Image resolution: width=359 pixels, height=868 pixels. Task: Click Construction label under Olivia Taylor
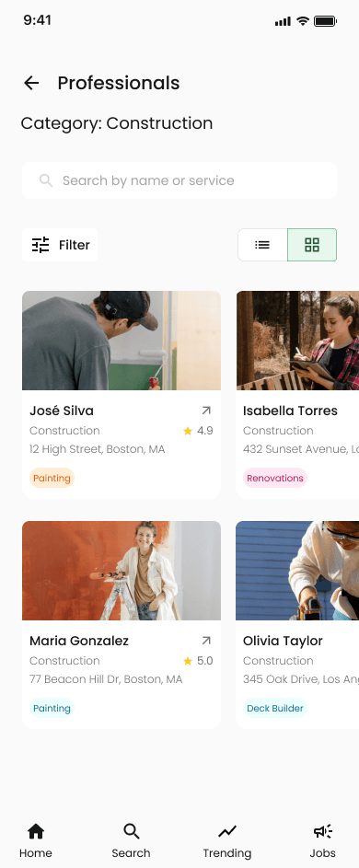coord(278,661)
